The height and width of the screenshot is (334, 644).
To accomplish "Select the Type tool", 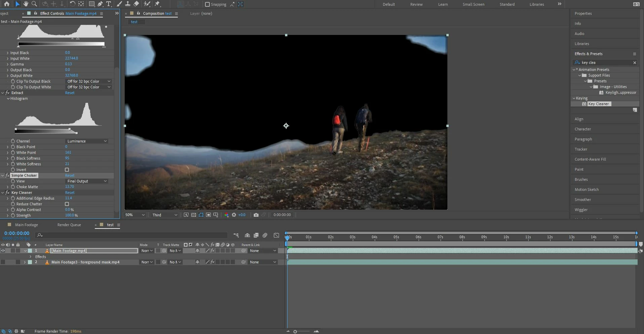I will tap(109, 4).
